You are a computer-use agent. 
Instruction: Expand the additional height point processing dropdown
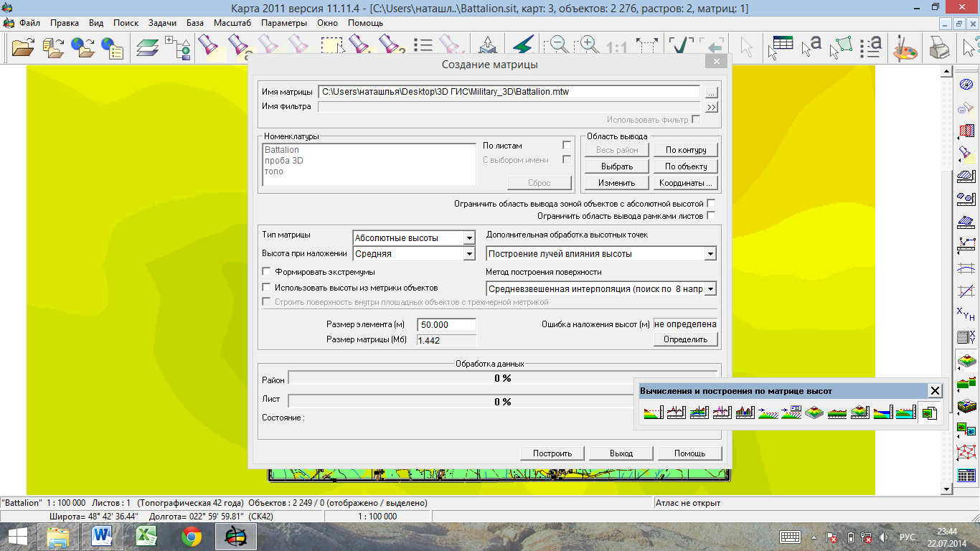[710, 253]
